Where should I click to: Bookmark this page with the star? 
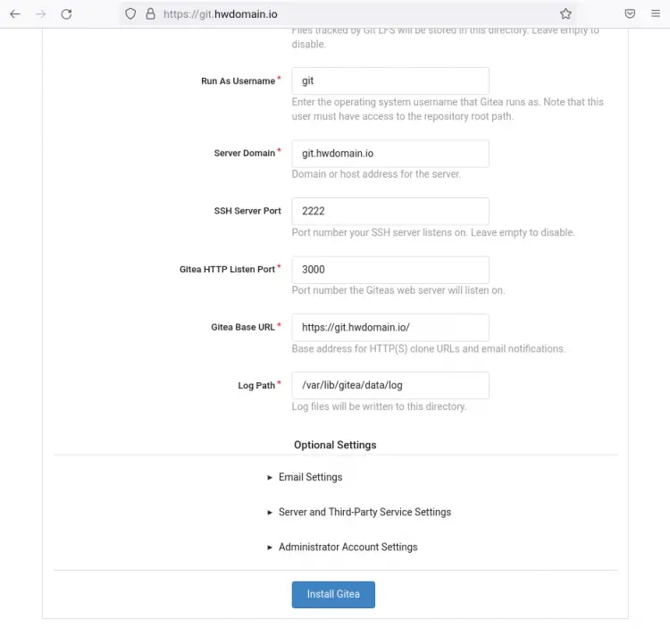(x=565, y=14)
